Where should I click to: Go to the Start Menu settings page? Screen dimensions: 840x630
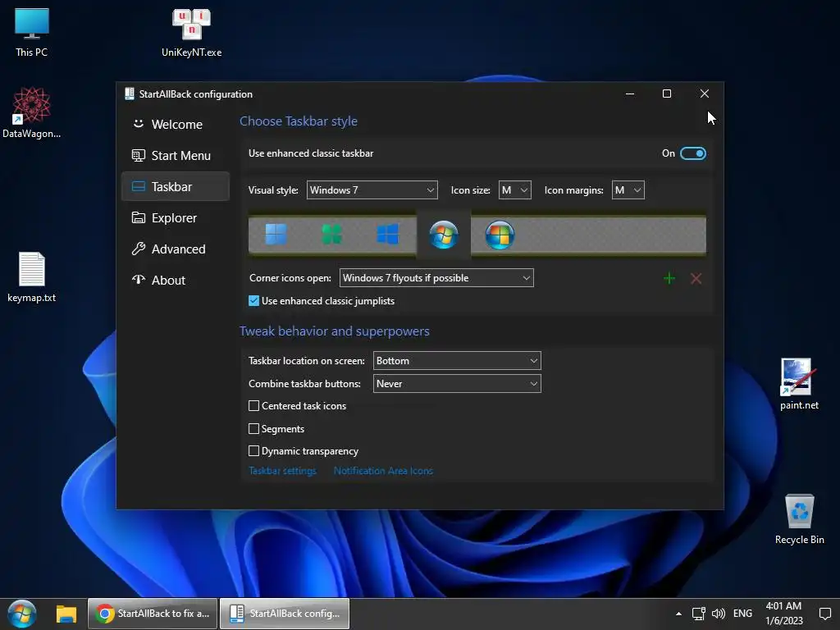point(176,155)
